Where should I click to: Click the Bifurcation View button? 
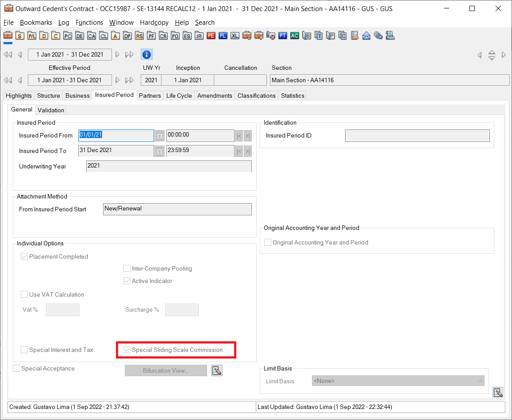pyautogui.click(x=166, y=370)
